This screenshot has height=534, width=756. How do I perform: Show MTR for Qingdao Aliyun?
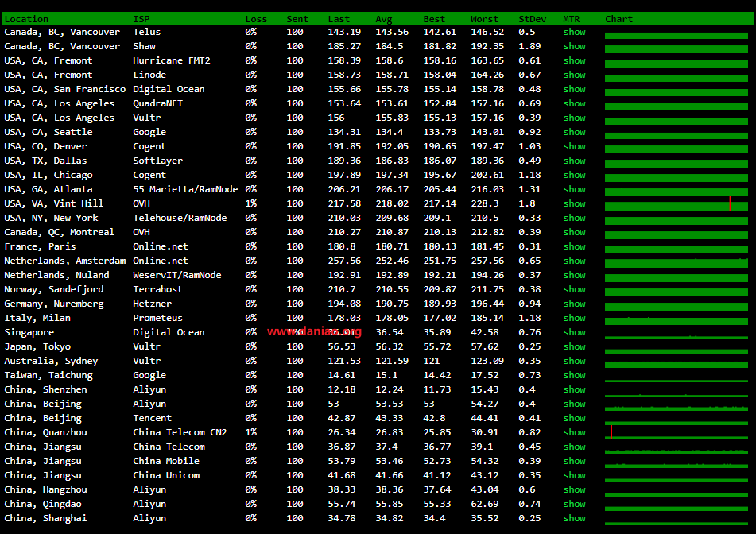[x=574, y=504]
